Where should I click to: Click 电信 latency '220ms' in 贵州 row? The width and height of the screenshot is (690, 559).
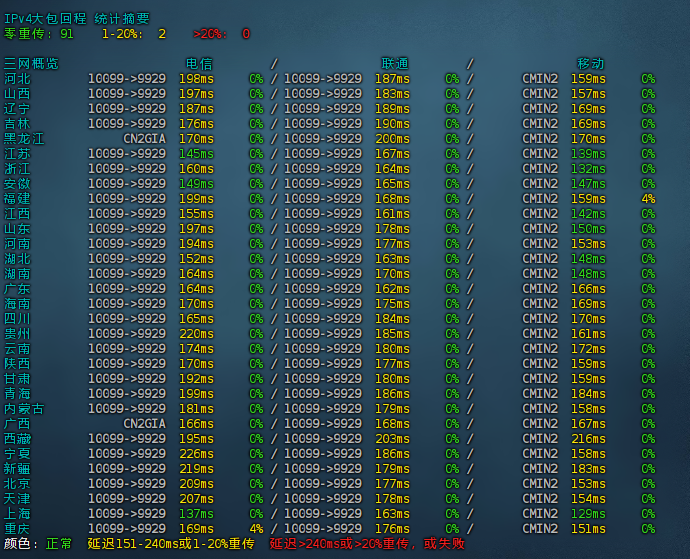click(196, 334)
